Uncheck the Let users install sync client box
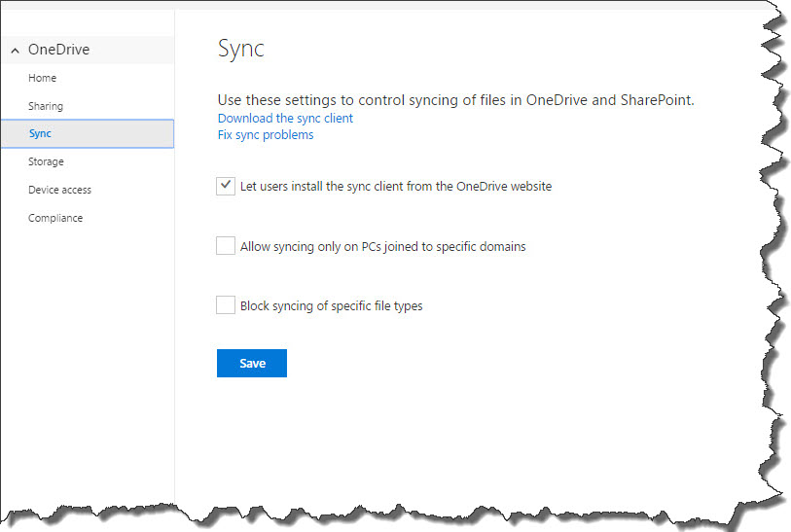 226,186
